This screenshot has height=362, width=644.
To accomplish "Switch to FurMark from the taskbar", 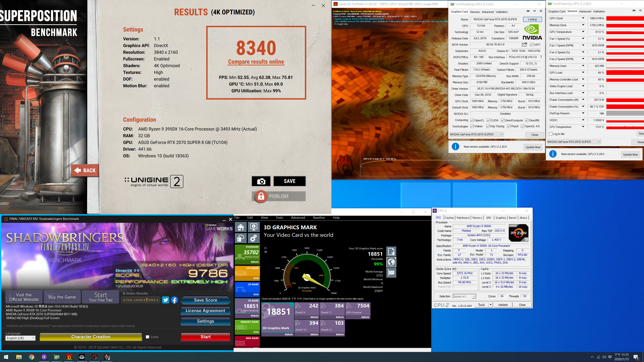I will pyautogui.click(x=69, y=357).
